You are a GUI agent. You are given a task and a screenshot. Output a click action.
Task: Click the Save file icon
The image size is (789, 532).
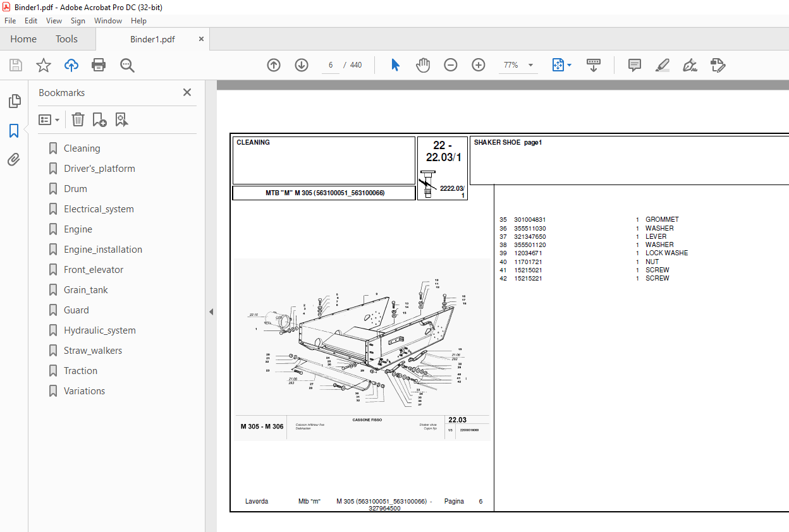point(16,65)
